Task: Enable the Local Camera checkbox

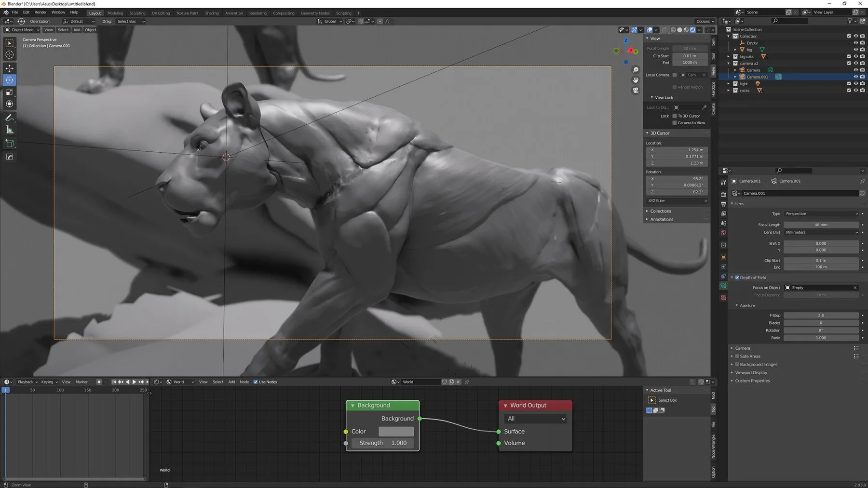Action: [x=675, y=75]
